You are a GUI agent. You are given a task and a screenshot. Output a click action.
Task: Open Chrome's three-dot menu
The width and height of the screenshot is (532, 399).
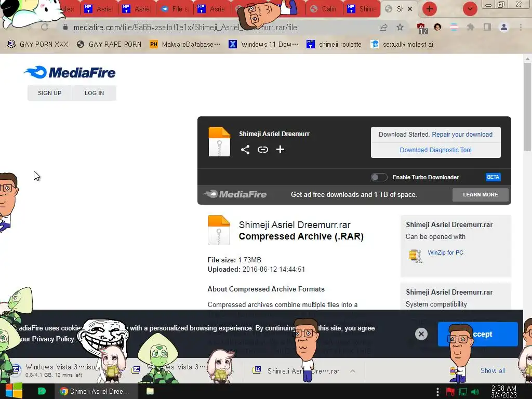point(521,27)
